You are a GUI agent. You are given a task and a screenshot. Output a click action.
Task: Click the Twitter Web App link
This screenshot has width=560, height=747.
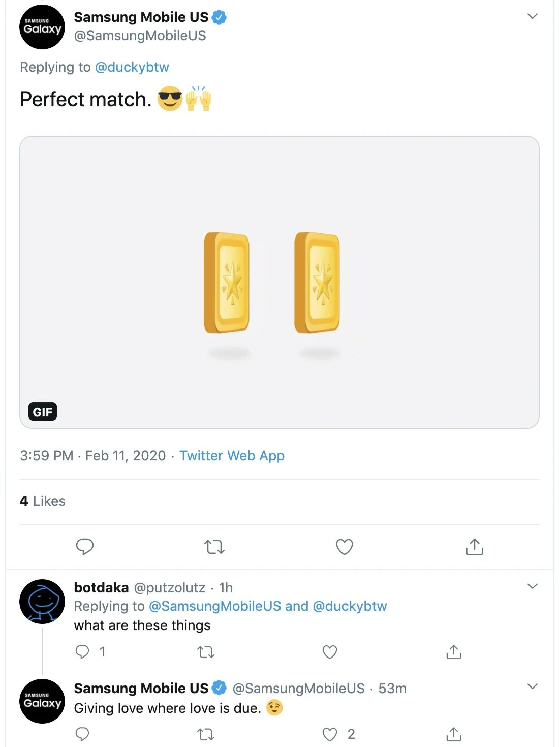232,455
